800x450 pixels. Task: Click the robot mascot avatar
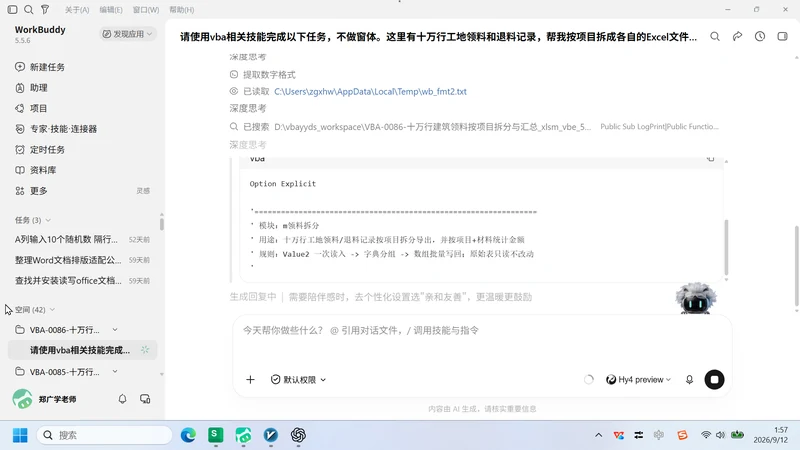[695, 297]
